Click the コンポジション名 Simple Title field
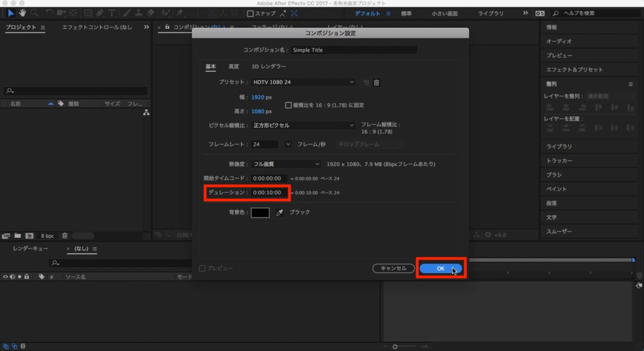644x351 pixels. coord(353,50)
